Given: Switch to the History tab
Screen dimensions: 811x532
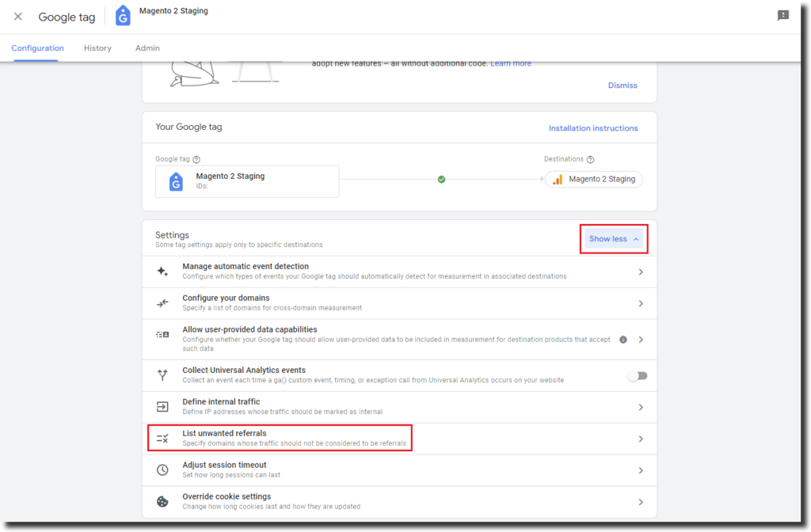Looking at the screenshot, I should click(97, 48).
